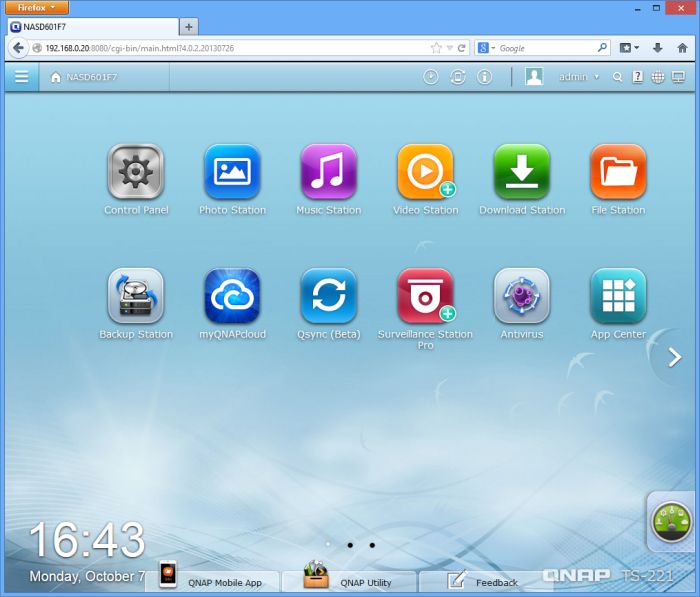
Task: Launch Video Station
Action: tap(425, 172)
